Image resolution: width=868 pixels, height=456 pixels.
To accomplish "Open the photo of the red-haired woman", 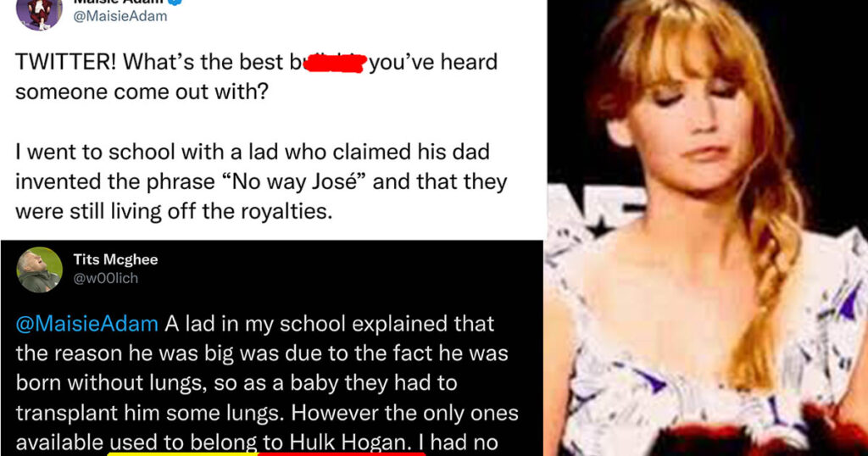I will pos(706,228).
